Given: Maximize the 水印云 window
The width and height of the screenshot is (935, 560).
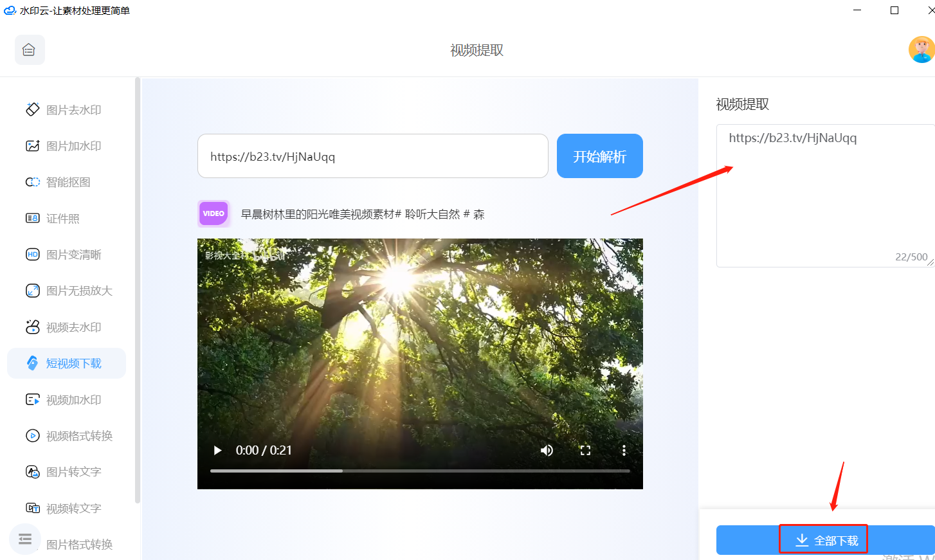Looking at the screenshot, I should click(x=894, y=10).
